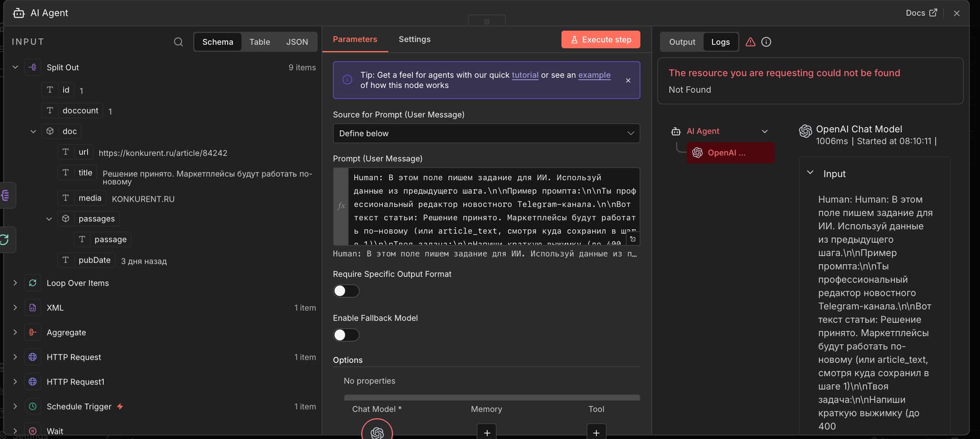
Task: Click inside the Prompt text field
Action: (490, 204)
